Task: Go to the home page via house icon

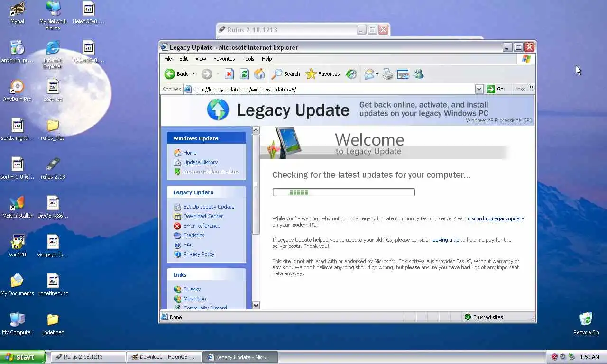Action: (x=259, y=74)
